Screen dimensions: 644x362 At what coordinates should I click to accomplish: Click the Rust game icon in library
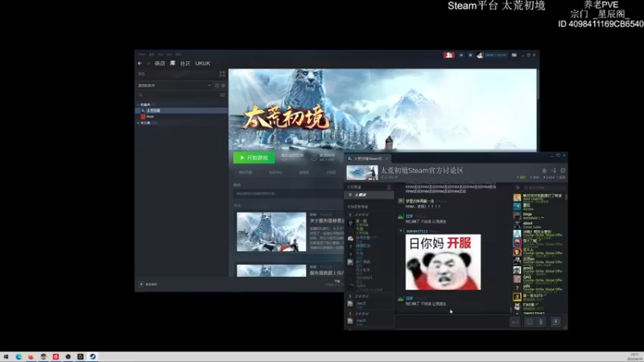pos(143,117)
